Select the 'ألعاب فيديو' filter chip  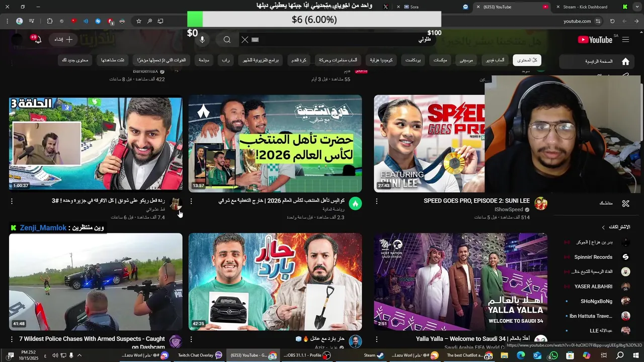click(x=495, y=60)
